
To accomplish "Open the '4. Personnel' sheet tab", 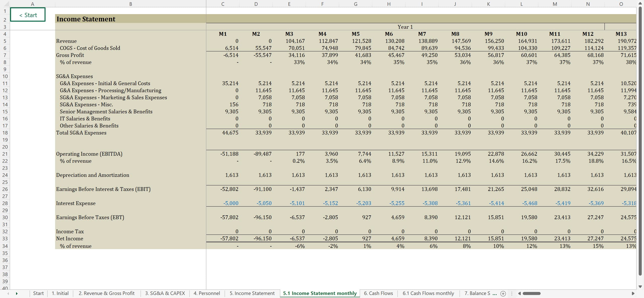I will point(207,293).
